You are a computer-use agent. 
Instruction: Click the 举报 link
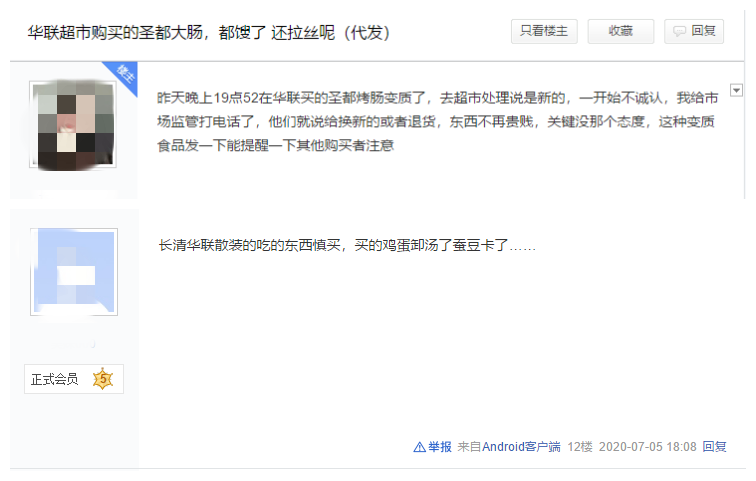(440, 447)
